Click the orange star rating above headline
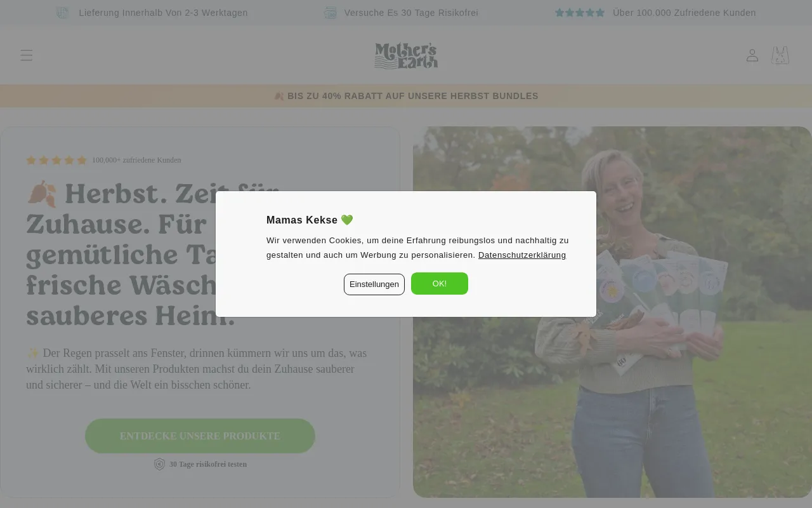Viewport: 812px width, 508px height. tap(56, 160)
